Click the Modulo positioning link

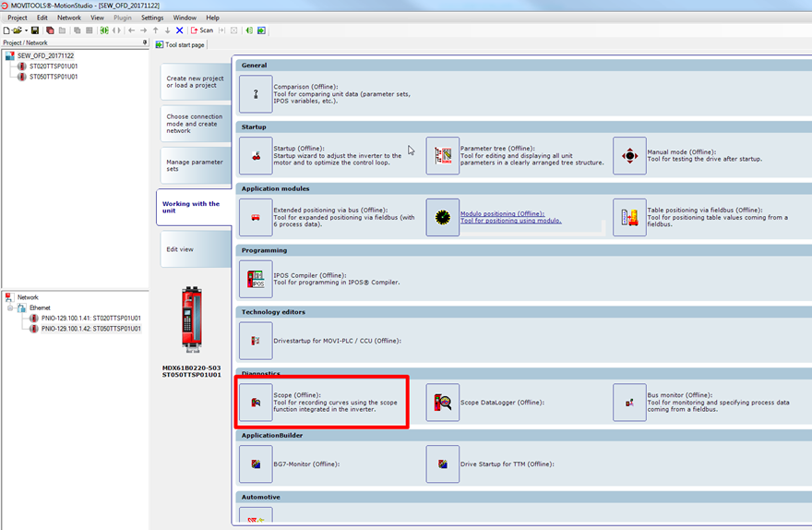[502, 214]
